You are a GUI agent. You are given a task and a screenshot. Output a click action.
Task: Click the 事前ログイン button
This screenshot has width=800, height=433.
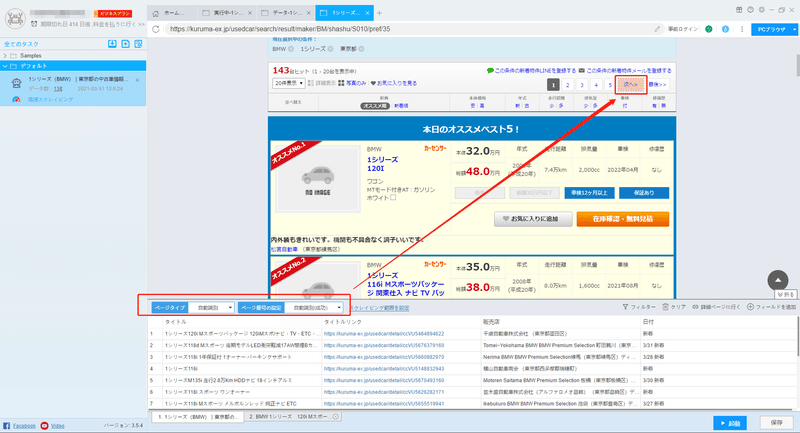tap(683, 29)
